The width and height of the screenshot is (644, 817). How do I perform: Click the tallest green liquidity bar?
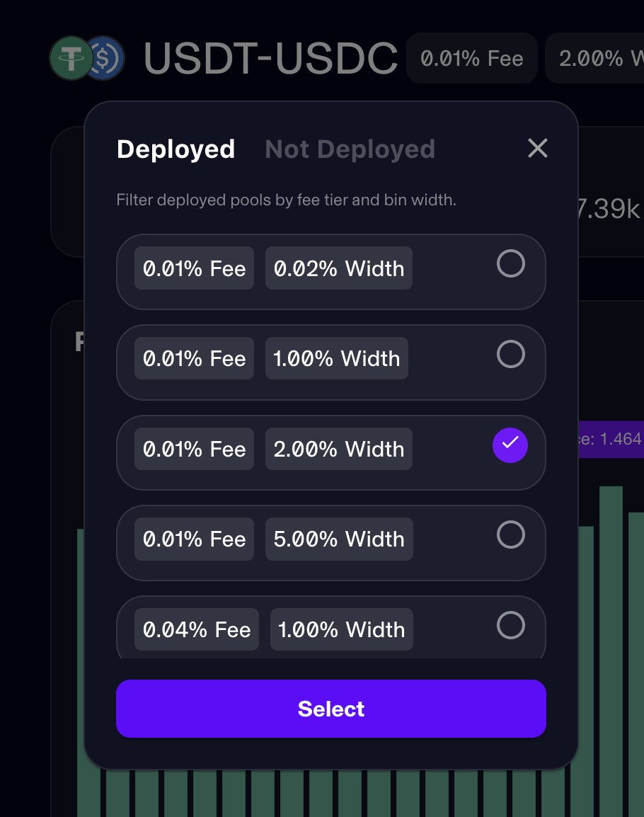click(x=611, y=637)
